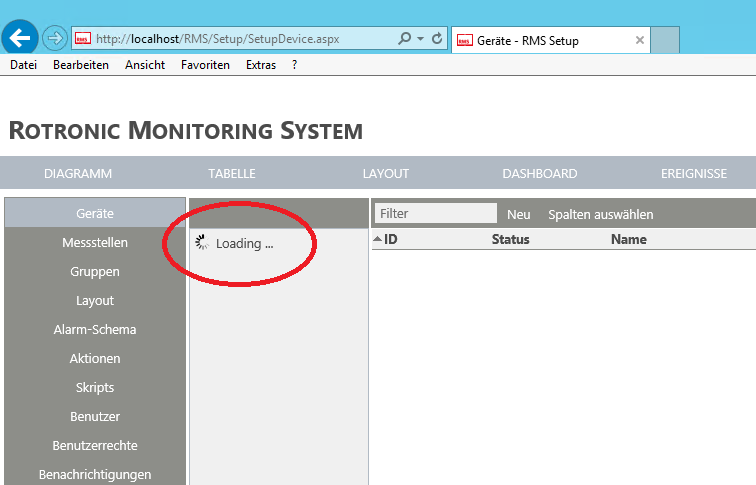Switch to the TABELLE view
756x485 pixels.
pyautogui.click(x=232, y=173)
